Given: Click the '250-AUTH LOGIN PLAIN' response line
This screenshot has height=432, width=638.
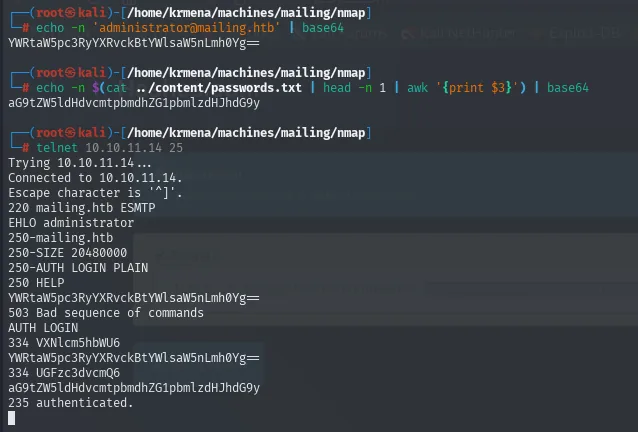Looking at the screenshot, I should point(78,268).
